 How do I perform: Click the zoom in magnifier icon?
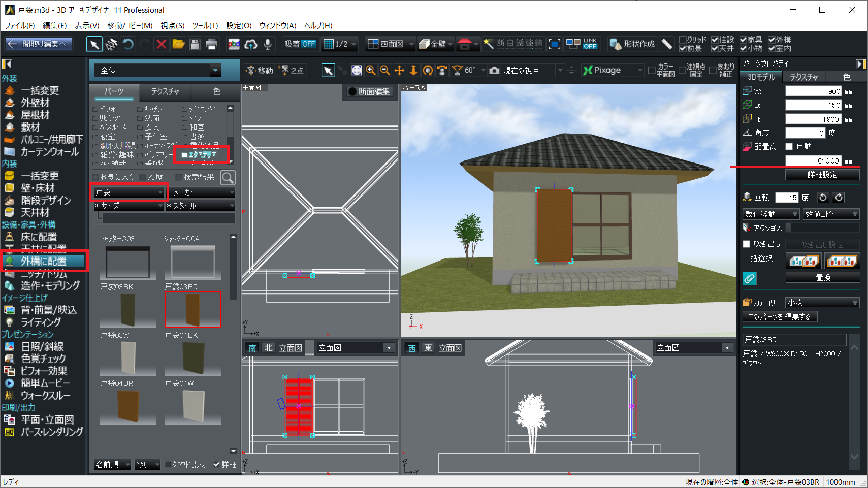pyautogui.click(x=371, y=71)
